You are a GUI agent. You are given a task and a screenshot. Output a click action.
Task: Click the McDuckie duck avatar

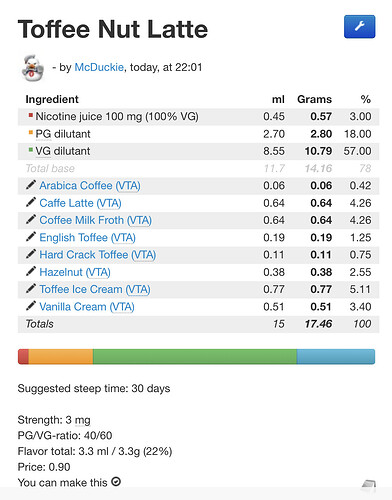(x=33, y=68)
